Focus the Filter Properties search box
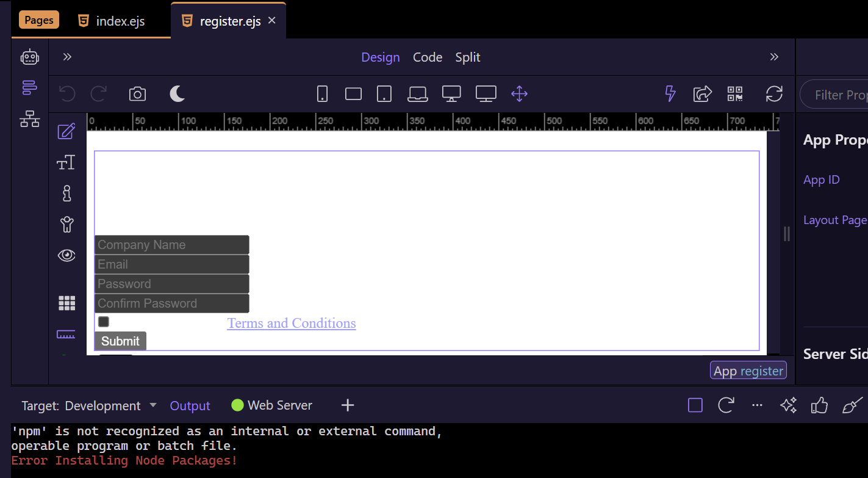This screenshot has width=868, height=478. pyautogui.click(x=834, y=95)
